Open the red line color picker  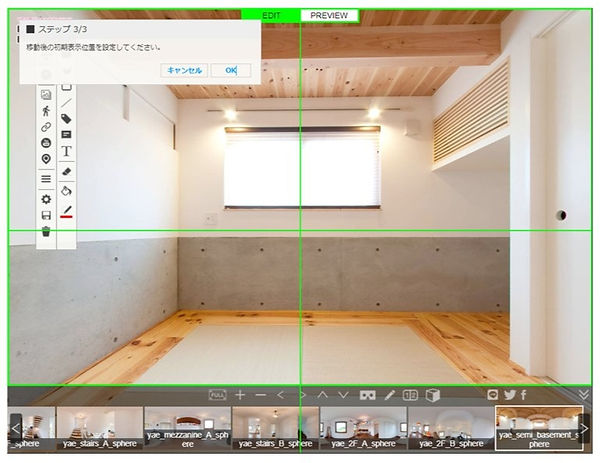pyautogui.click(x=67, y=211)
